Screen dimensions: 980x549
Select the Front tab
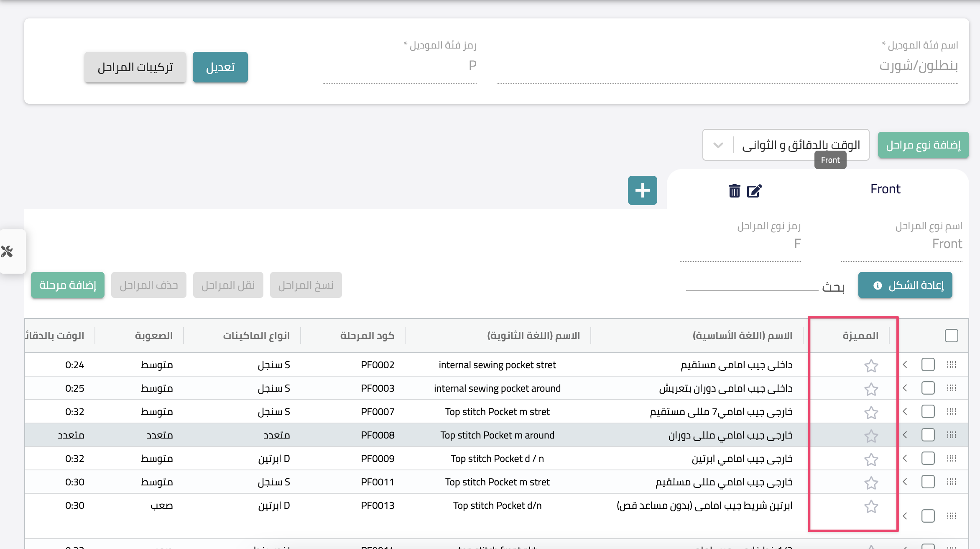pyautogui.click(x=885, y=189)
